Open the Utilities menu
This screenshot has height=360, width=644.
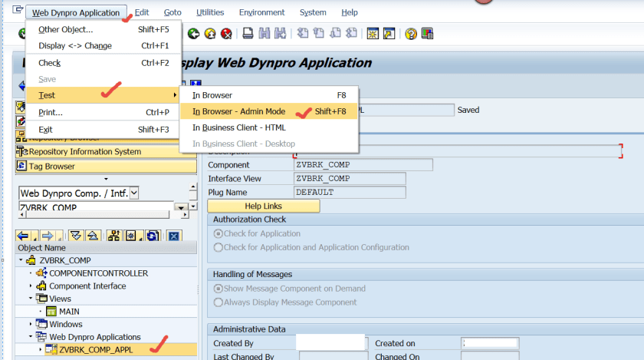(210, 12)
